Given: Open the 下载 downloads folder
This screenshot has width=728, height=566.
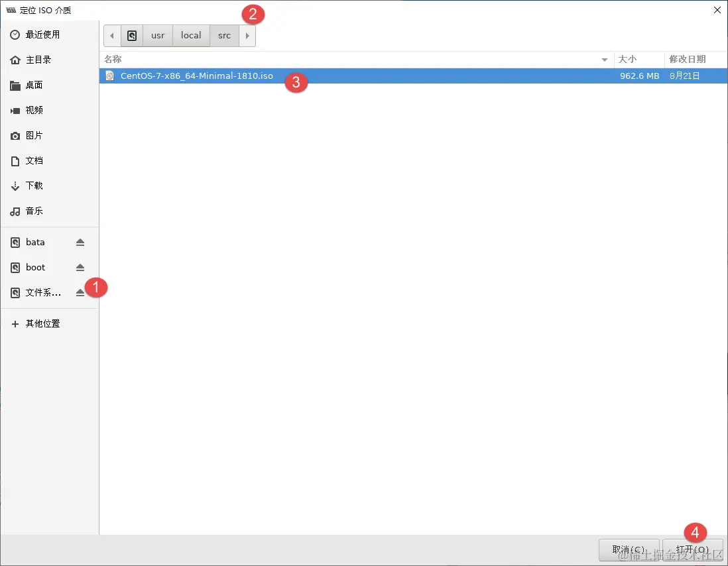Looking at the screenshot, I should [x=50, y=186].
